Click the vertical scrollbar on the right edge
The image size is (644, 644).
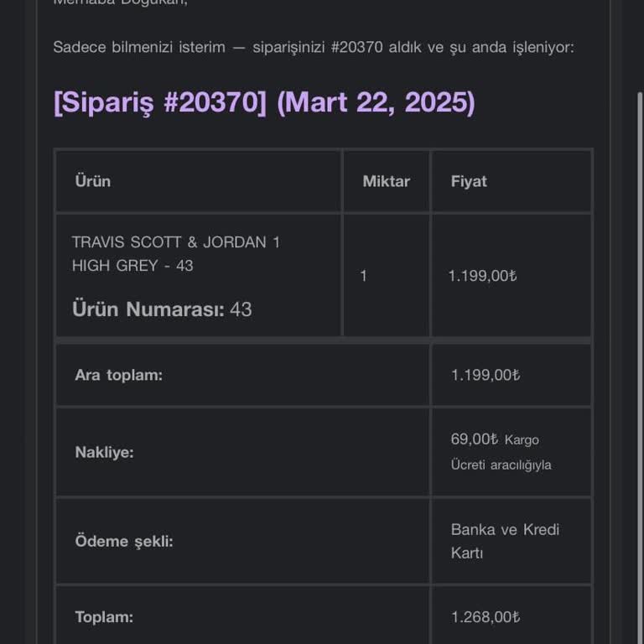tap(640, 368)
